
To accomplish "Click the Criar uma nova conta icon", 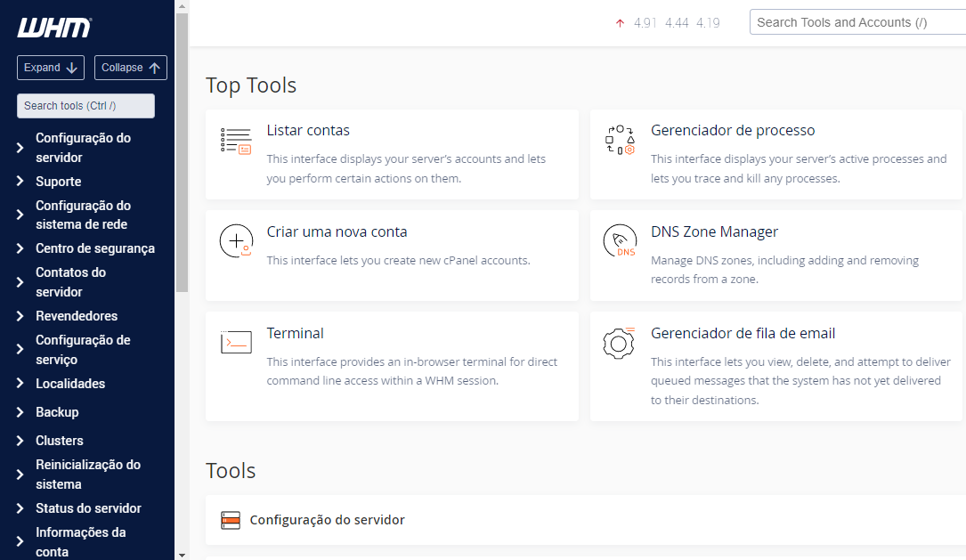I will pyautogui.click(x=236, y=242).
